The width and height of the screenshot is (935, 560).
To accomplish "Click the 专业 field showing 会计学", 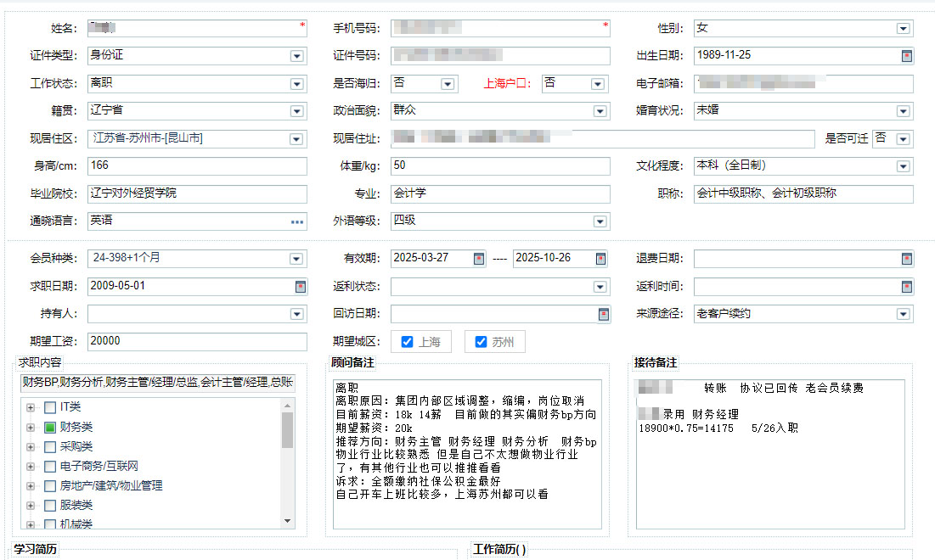I will point(500,194).
